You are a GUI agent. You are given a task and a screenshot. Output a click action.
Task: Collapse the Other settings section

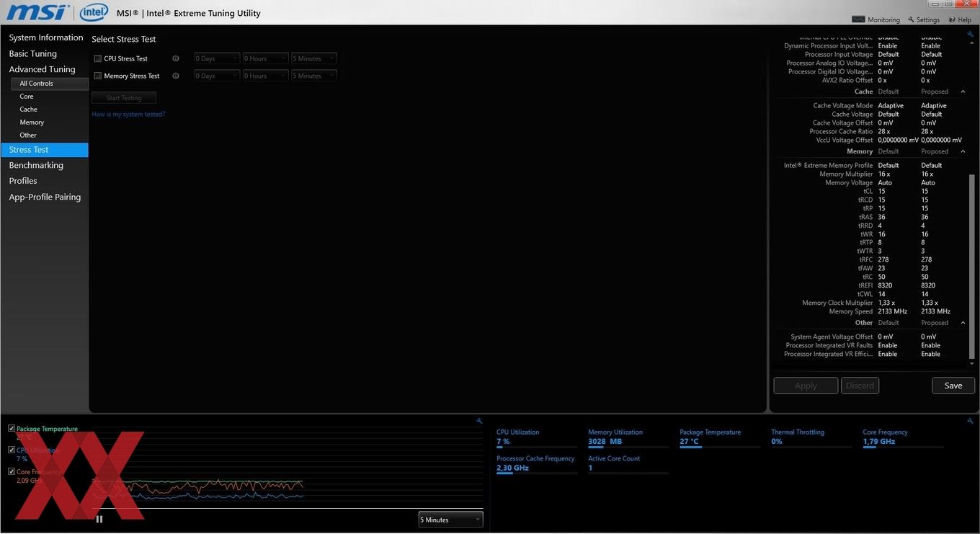(963, 323)
